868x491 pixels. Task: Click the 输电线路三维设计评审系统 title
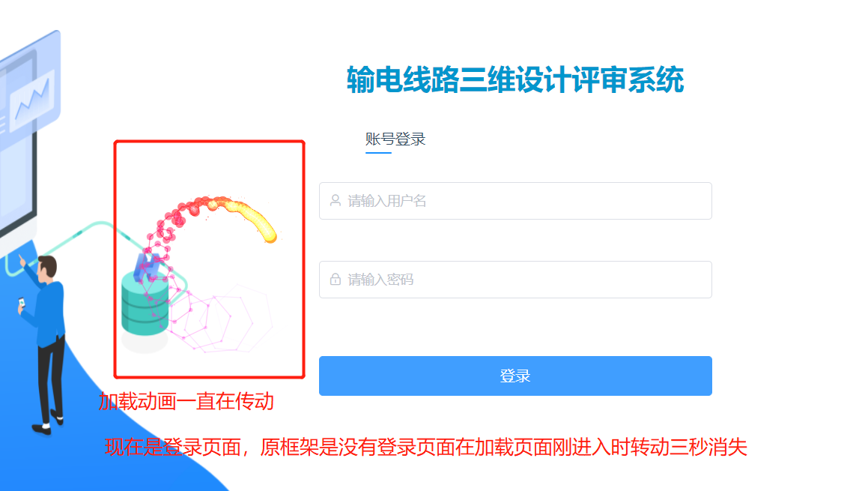(x=515, y=79)
